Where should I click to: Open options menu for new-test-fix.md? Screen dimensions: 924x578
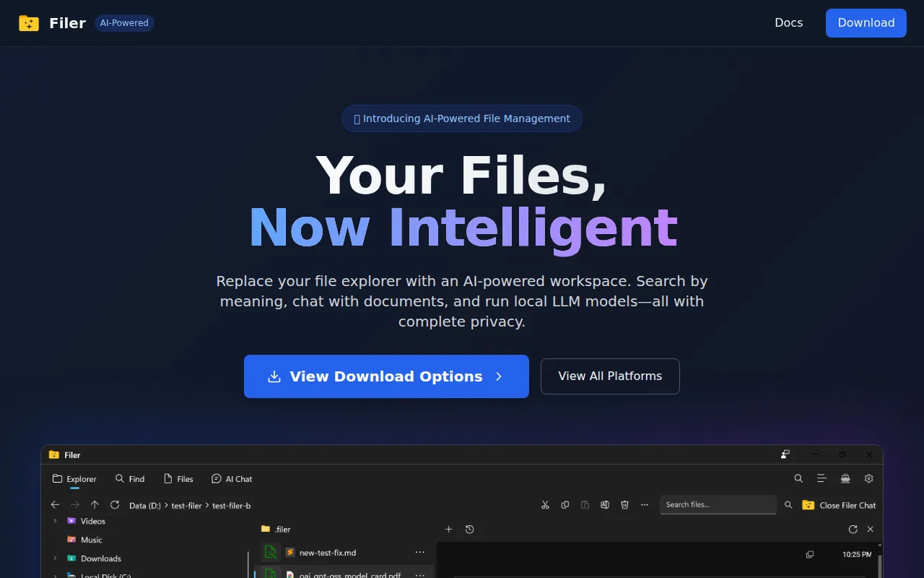[420, 552]
